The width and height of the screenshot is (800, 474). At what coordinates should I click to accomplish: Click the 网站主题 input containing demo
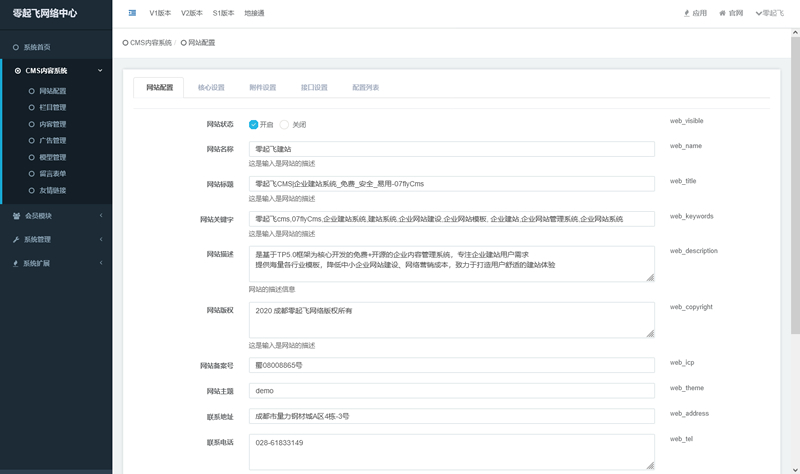pos(451,390)
